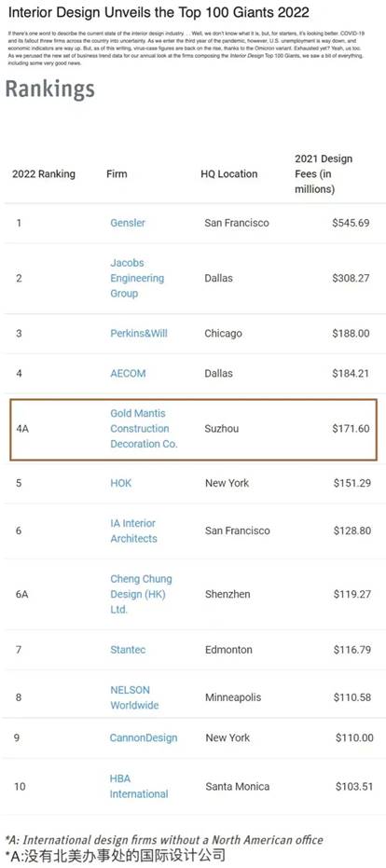Click the Rankings section heading
Viewport: 386px width, 868px height.
point(49,90)
